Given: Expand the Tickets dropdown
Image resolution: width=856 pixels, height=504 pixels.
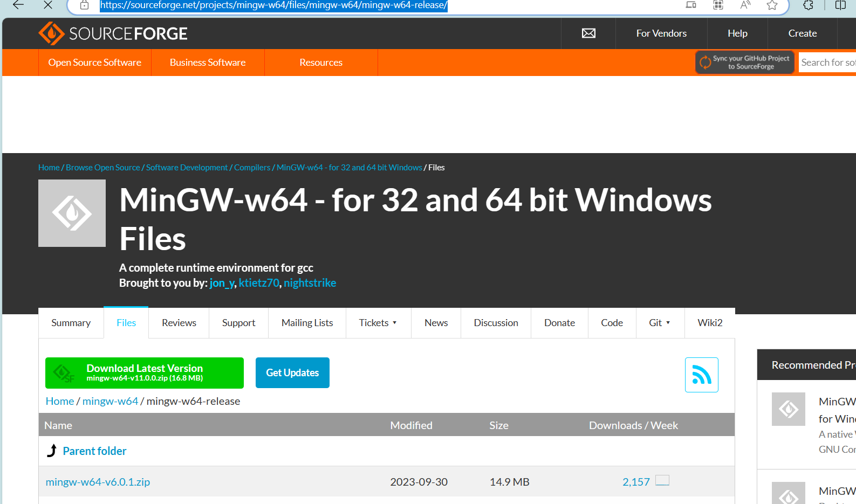Looking at the screenshot, I should pyautogui.click(x=378, y=323).
